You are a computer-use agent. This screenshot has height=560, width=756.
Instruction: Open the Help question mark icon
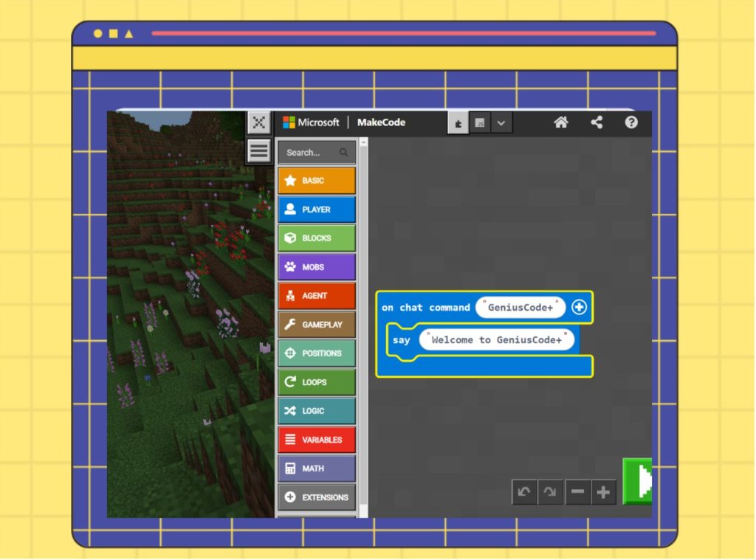[x=631, y=123]
